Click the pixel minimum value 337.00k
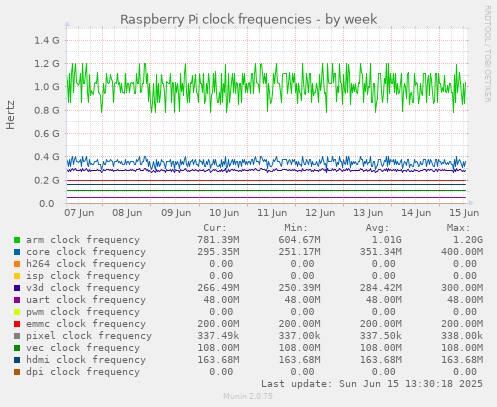 (299, 336)
